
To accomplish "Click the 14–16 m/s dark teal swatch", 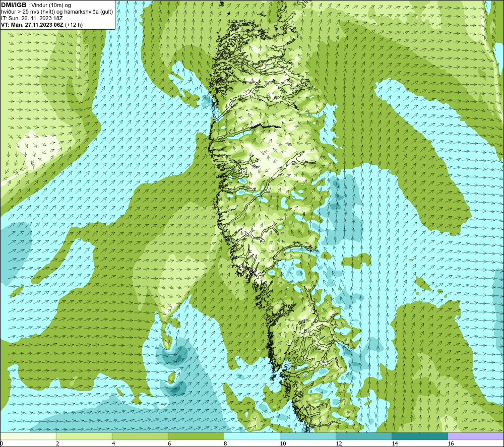I will tap(419, 436).
